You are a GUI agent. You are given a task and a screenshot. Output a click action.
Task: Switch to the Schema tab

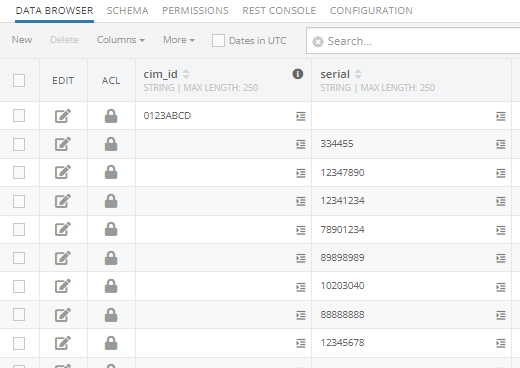coord(127,11)
